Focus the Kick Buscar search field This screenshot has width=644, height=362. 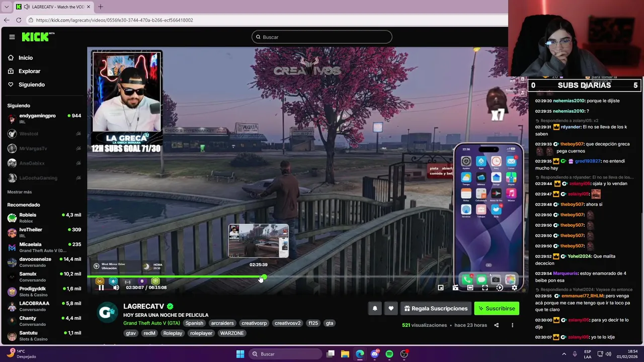(322, 37)
